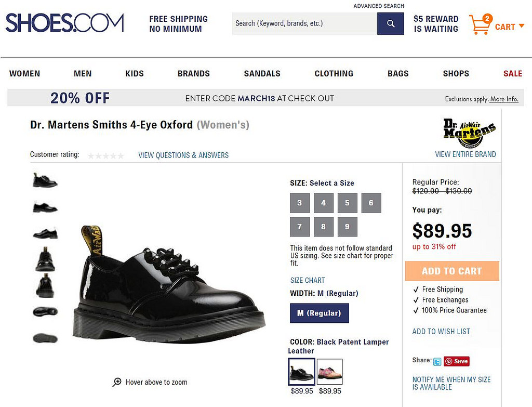Screen dimensions: 532x407
Task: Open the Size Chart link
Action: click(x=307, y=280)
